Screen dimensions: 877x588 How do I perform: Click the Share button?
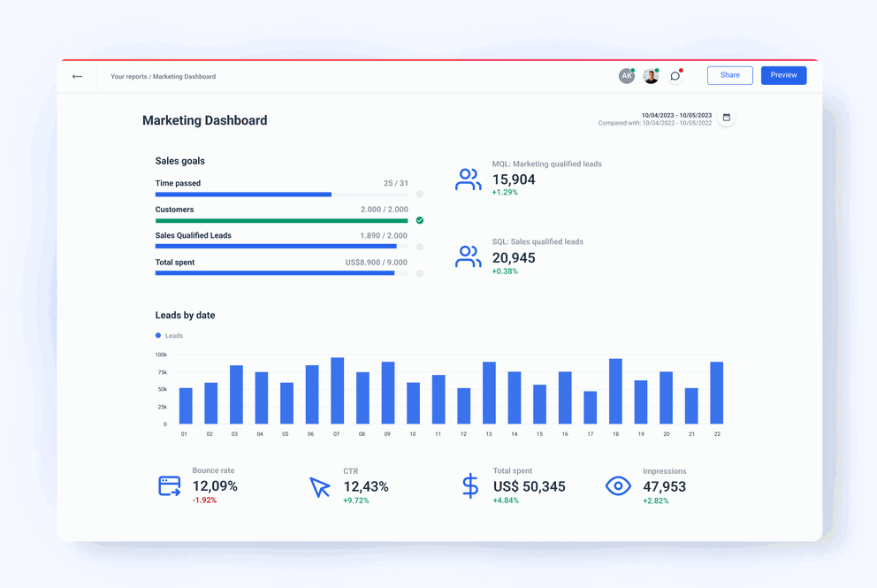[729, 75]
